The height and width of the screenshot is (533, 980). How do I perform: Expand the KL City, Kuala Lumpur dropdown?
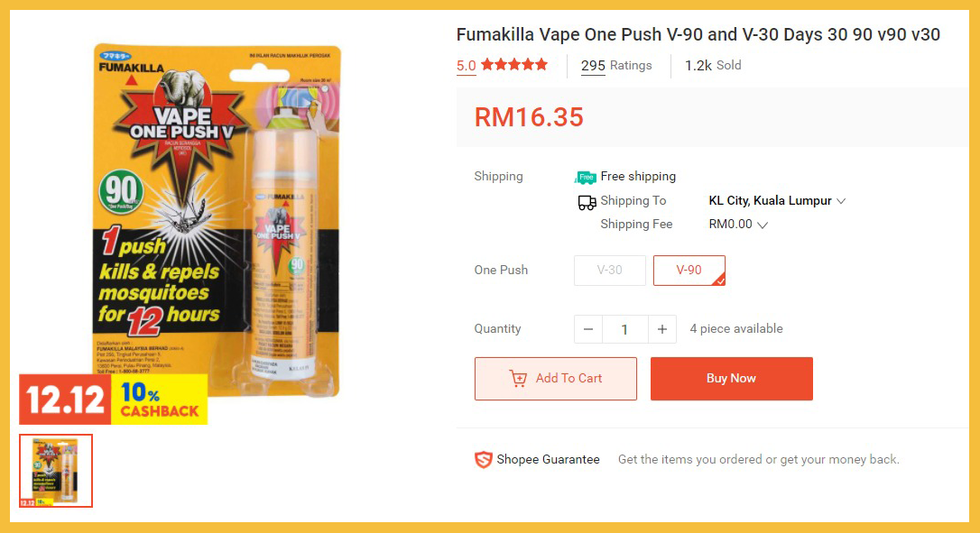(x=777, y=201)
